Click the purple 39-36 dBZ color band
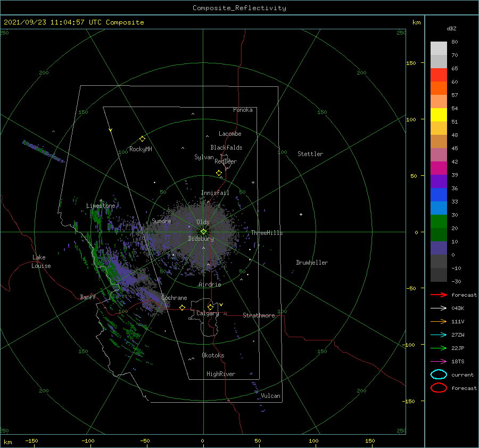Image resolution: width=479 pixels, height=448 pixels. click(439, 182)
